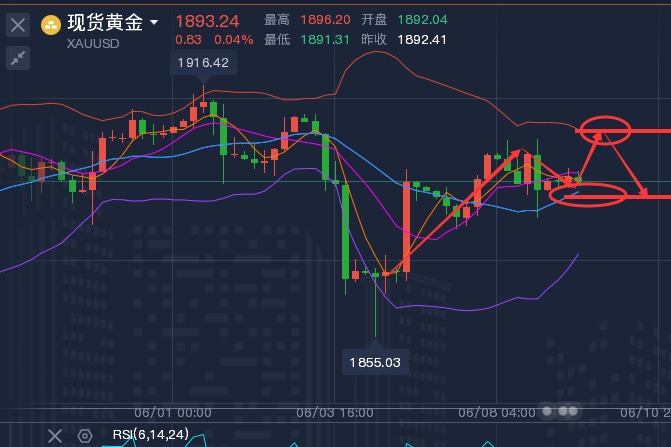Select the upper red ellipse annotation

(604, 128)
